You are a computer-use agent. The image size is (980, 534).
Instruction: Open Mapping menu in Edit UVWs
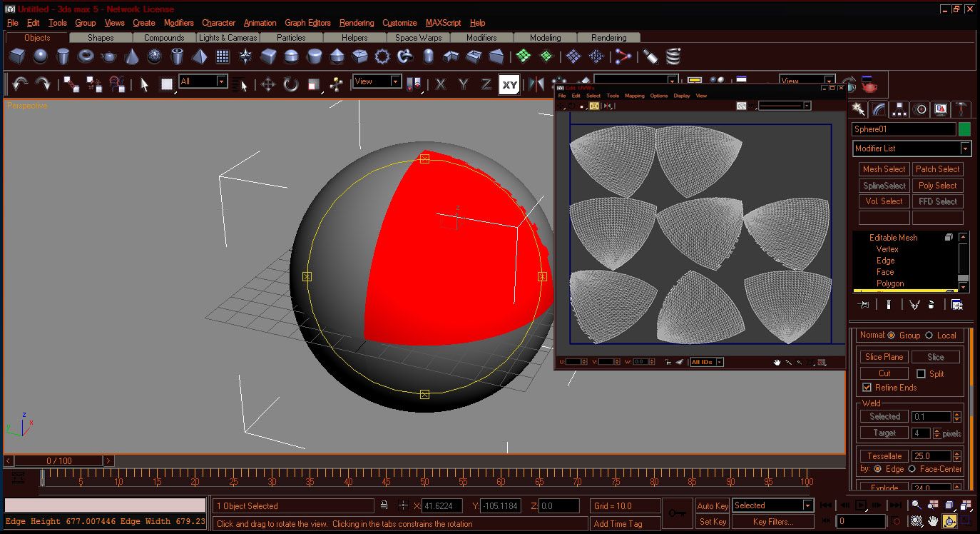pyautogui.click(x=634, y=96)
